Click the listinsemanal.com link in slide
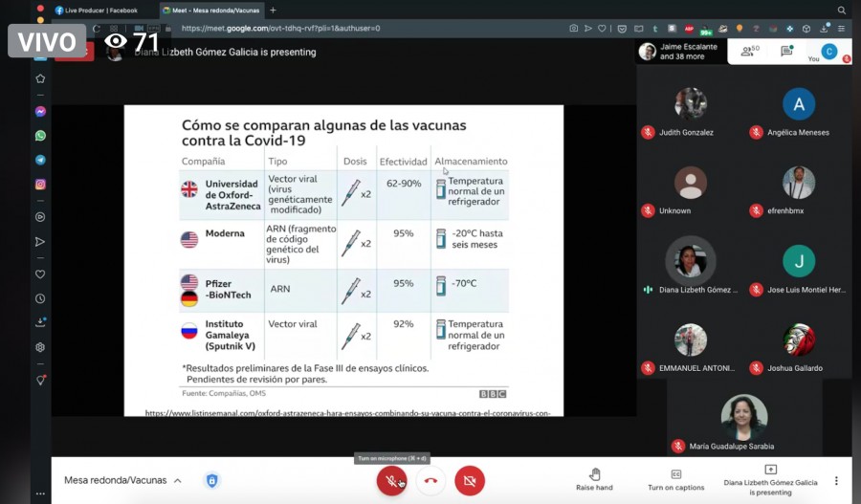 (347, 413)
